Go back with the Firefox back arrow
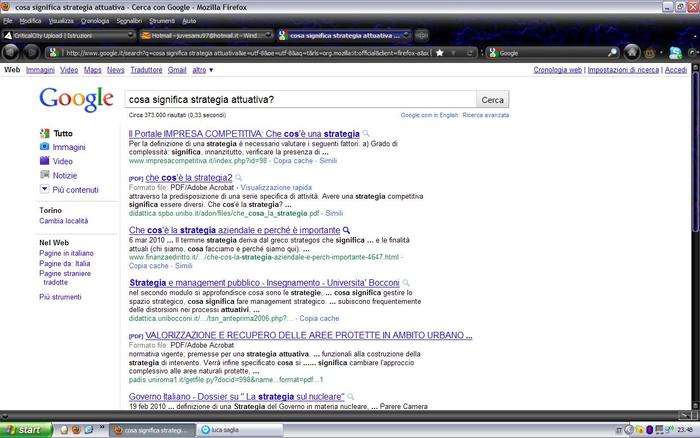This screenshot has height=438, width=700. pyautogui.click(x=10, y=53)
